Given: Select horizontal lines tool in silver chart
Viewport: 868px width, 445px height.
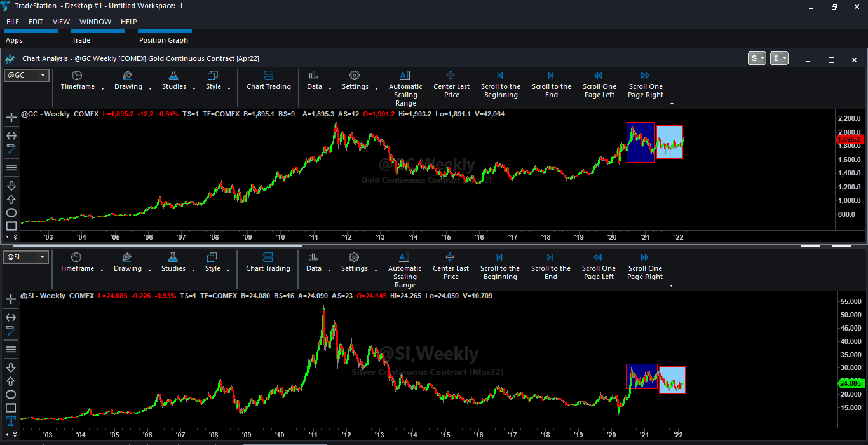Looking at the screenshot, I should [11, 349].
